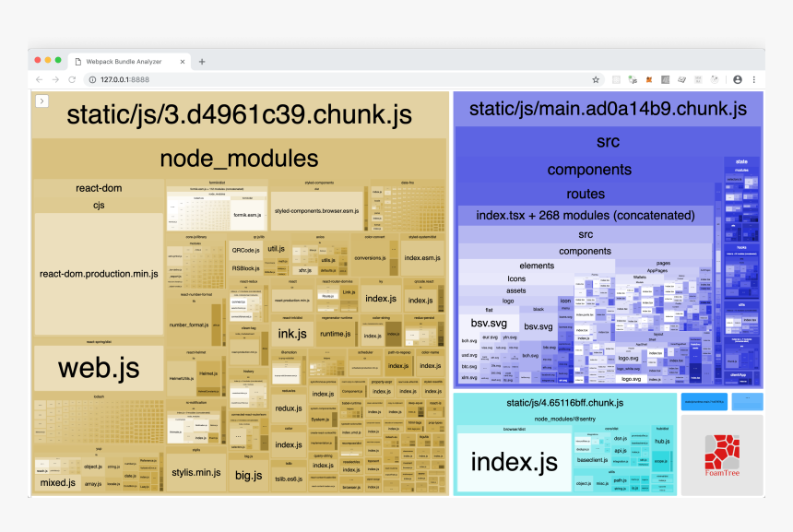Click the large index.js block in Sentry chunk
This screenshot has width=793, height=532.
pyautogui.click(x=514, y=461)
